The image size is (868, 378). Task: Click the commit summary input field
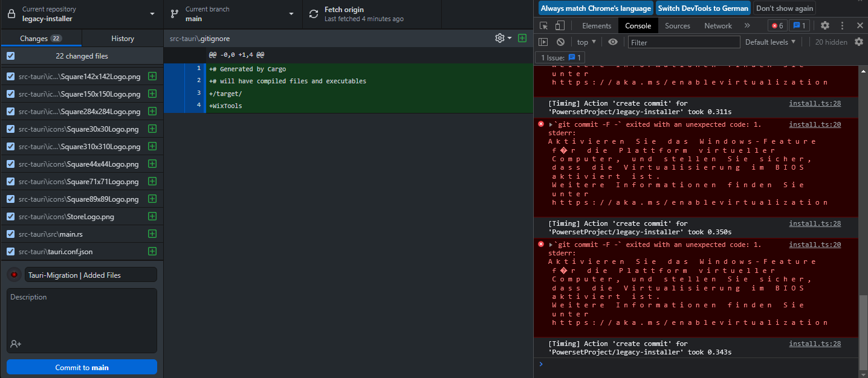tap(91, 275)
